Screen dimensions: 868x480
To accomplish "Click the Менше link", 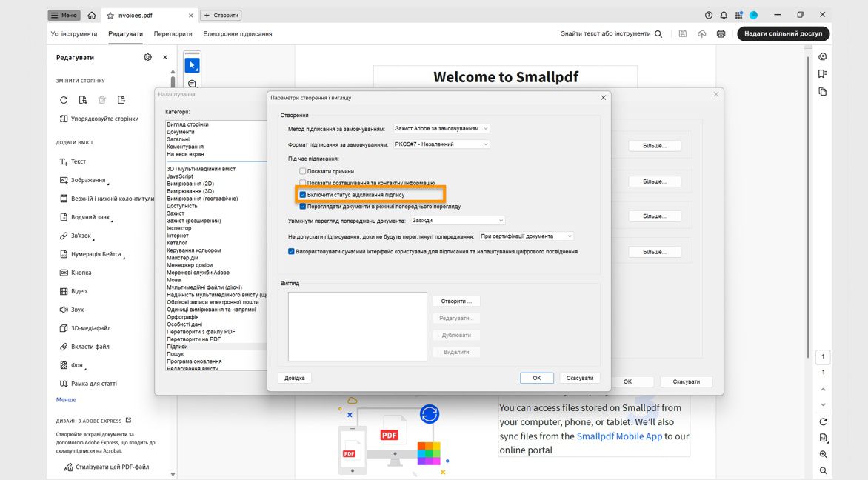I will click(x=66, y=400).
